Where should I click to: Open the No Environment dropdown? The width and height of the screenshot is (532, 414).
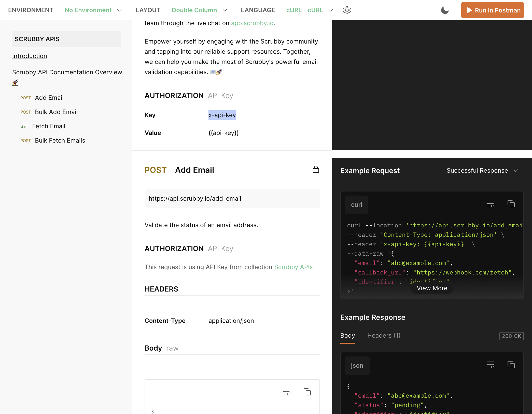(93, 10)
